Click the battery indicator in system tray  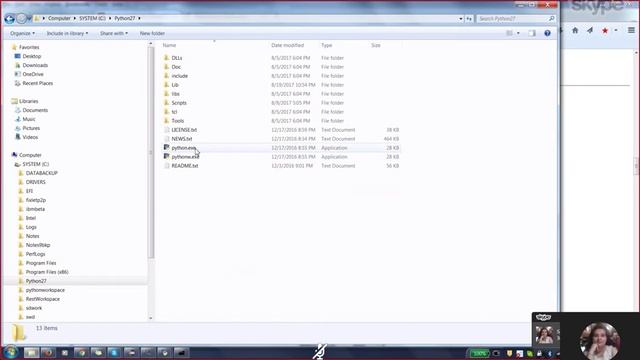click(x=480, y=353)
